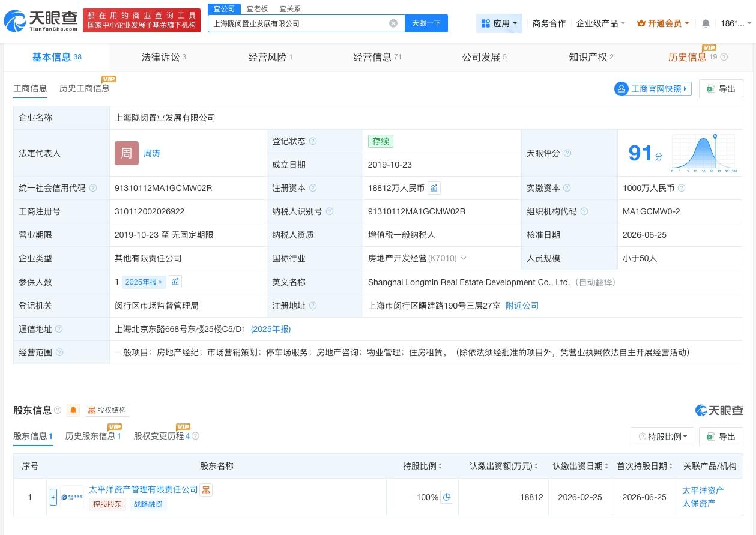Image resolution: width=756 pixels, height=535 pixels.
Task: Open the (2025年报) link after address
Action: tap(271, 329)
